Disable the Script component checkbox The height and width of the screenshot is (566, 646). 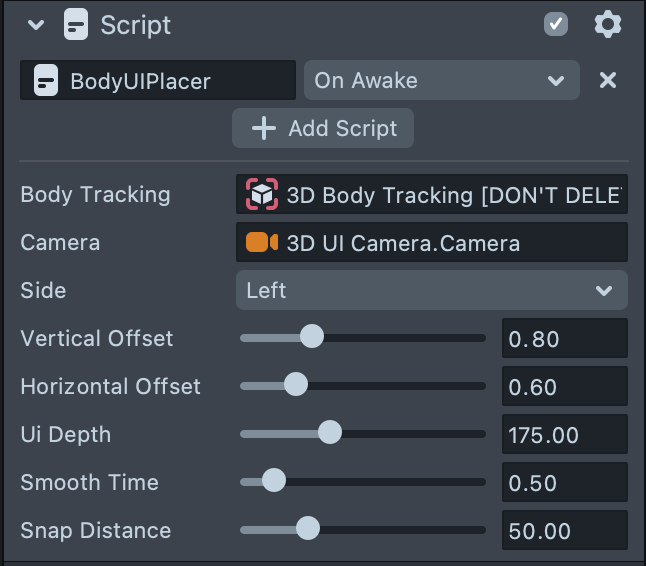(556, 25)
